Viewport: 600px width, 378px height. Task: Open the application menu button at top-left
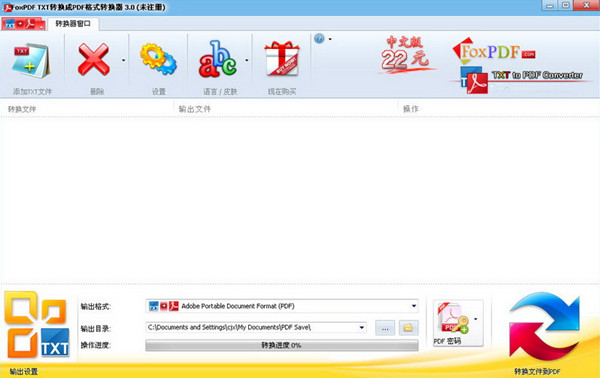tap(24, 24)
